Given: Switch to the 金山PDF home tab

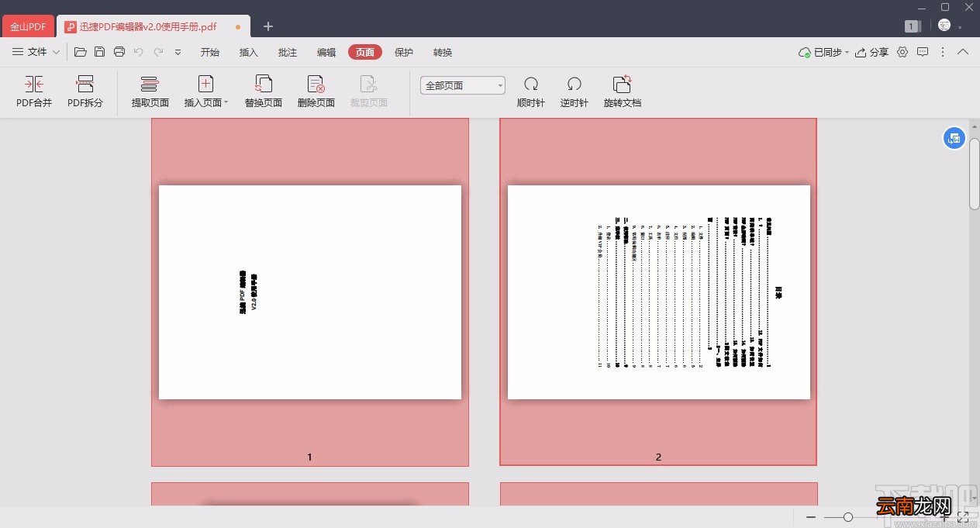Looking at the screenshot, I should point(29,26).
